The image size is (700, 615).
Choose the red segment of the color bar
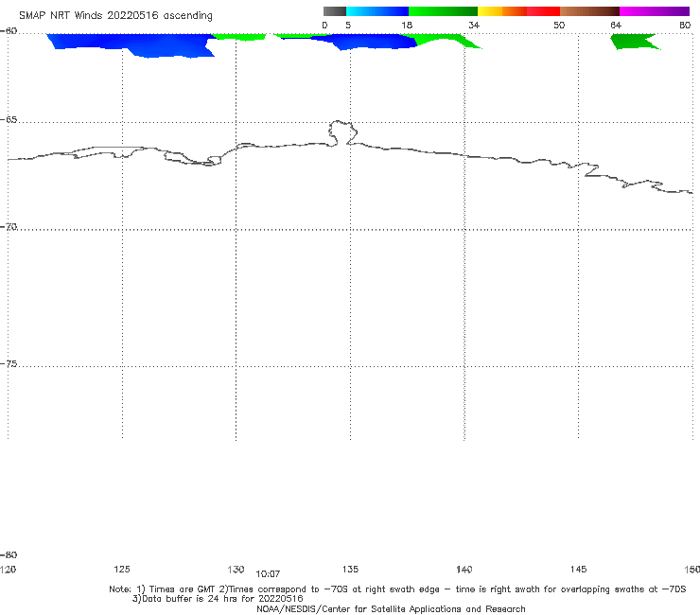543,11
